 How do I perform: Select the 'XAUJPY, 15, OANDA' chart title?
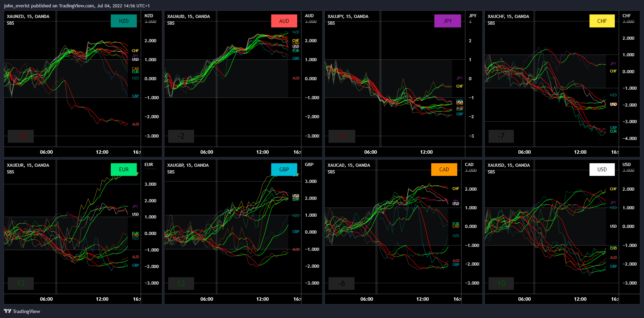348,17
